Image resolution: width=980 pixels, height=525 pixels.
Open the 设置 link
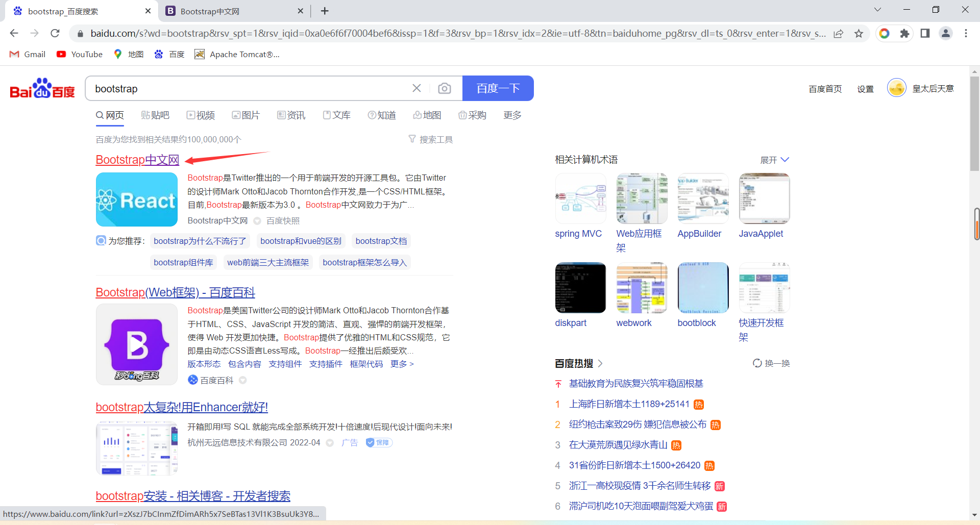865,89
